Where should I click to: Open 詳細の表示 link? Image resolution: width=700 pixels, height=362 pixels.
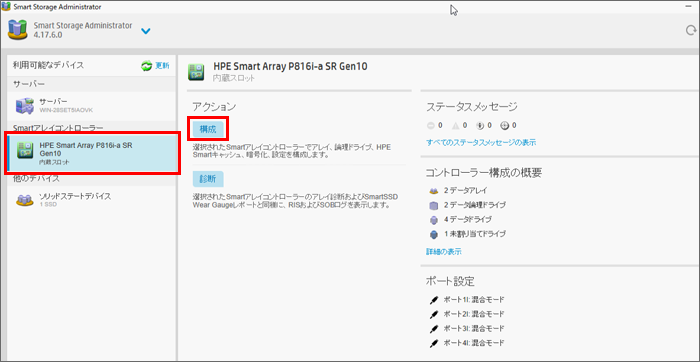[444, 252]
